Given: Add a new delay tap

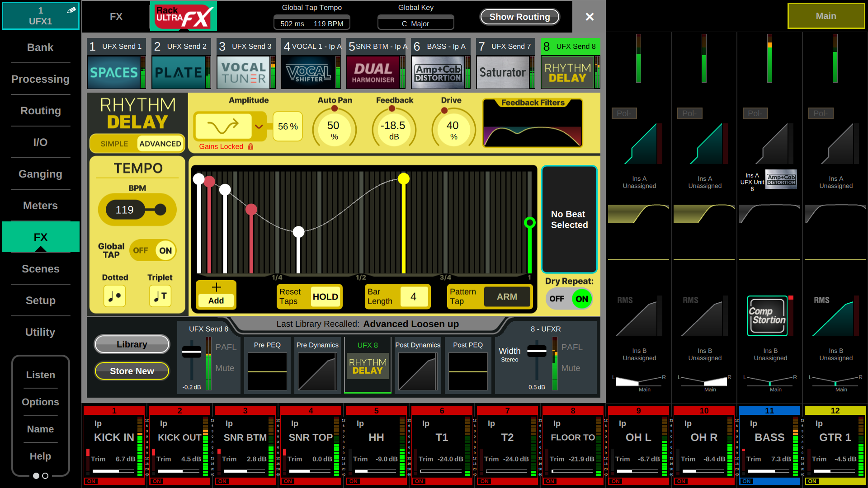Looking at the screenshot, I should tap(216, 294).
